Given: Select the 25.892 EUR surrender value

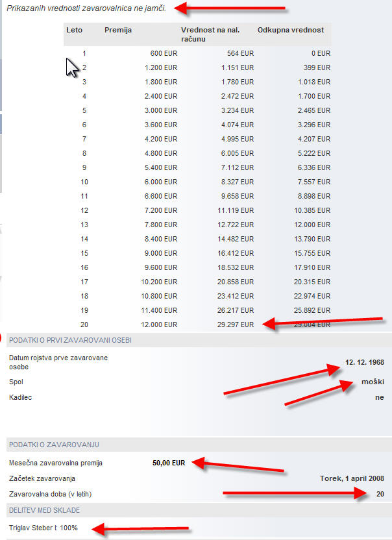Looking at the screenshot, I should [x=312, y=311].
